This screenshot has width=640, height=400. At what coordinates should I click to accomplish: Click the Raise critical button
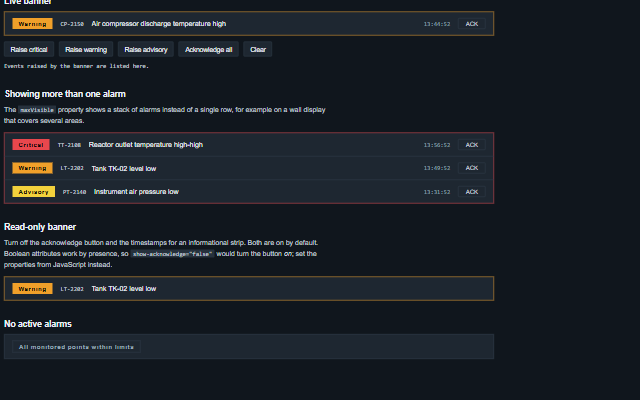pos(29,49)
